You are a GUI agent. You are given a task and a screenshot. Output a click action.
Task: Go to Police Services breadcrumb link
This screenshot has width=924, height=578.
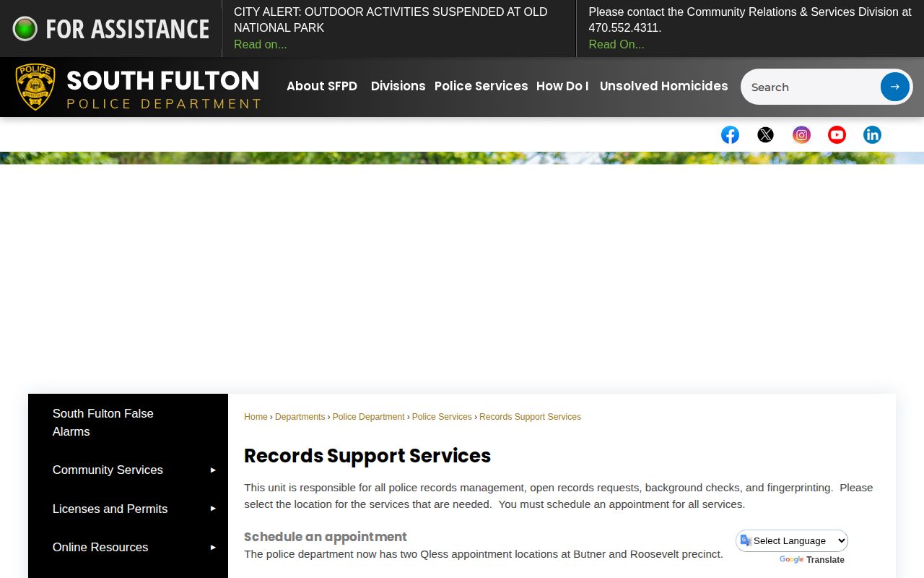point(442,417)
